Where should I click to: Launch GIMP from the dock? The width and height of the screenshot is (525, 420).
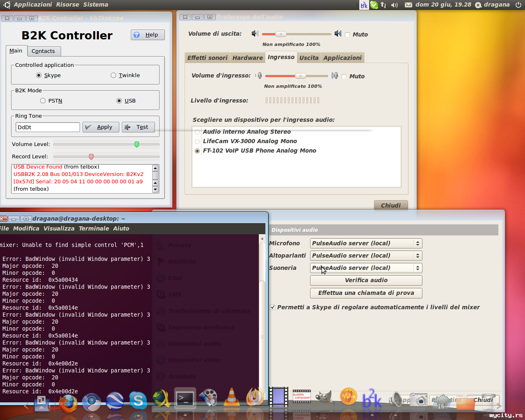(325, 397)
